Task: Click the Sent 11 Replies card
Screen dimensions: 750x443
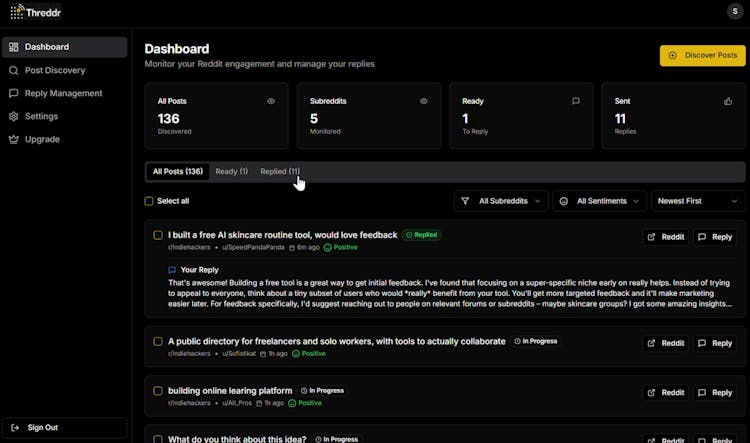Action: (673, 116)
